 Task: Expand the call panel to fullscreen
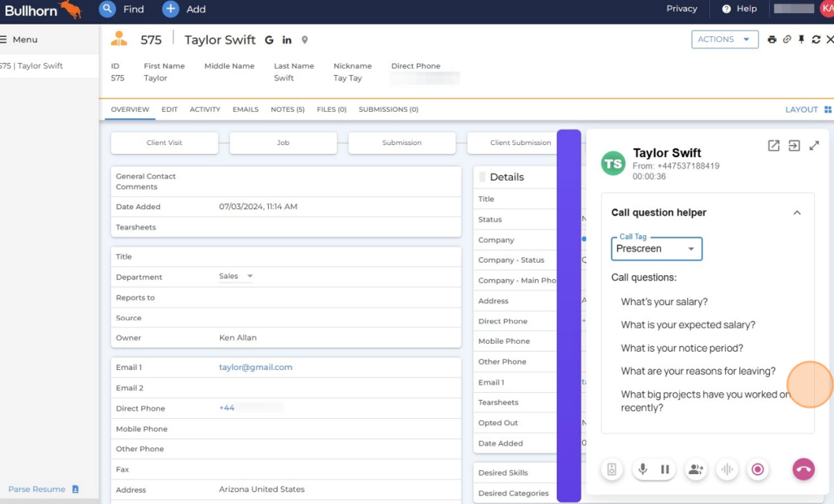814,146
